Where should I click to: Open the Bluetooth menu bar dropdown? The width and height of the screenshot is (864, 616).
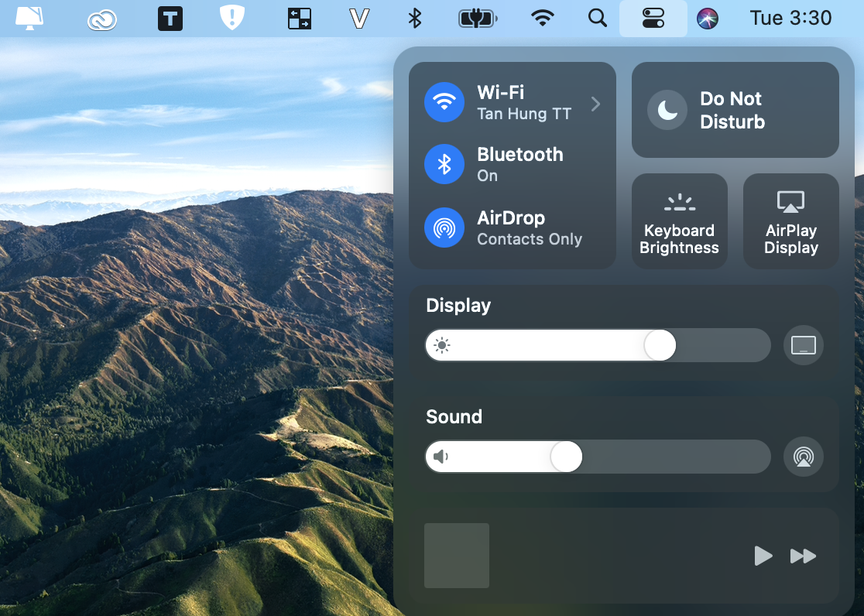(413, 18)
